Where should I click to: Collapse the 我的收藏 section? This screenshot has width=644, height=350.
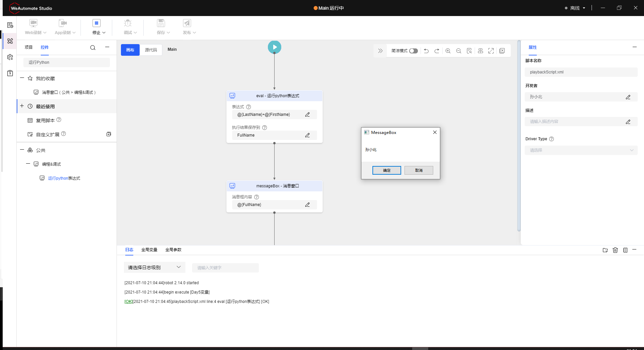coord(22,78)
